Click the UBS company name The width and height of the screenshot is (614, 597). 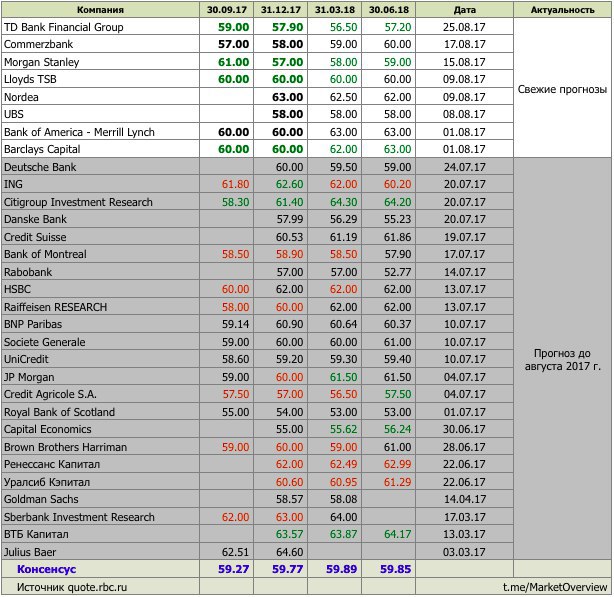pyautogui.click(x=14, y=114)
